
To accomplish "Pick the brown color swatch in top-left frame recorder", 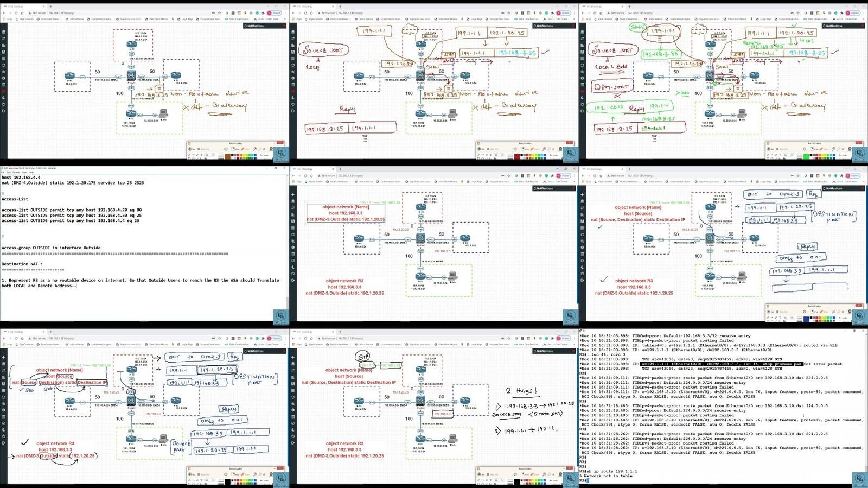I will [x=227, y=156].
